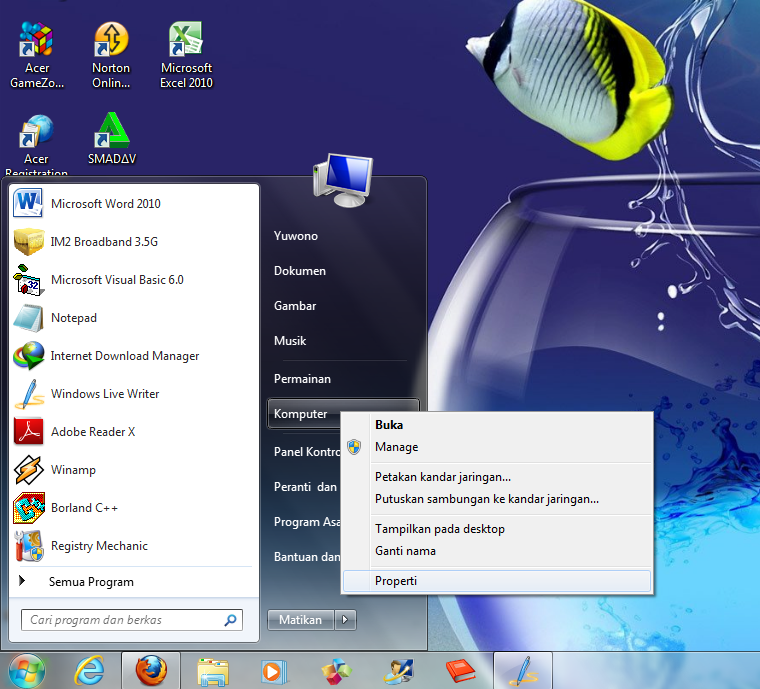Click the Registry Mechanic label text

[99, 546]
